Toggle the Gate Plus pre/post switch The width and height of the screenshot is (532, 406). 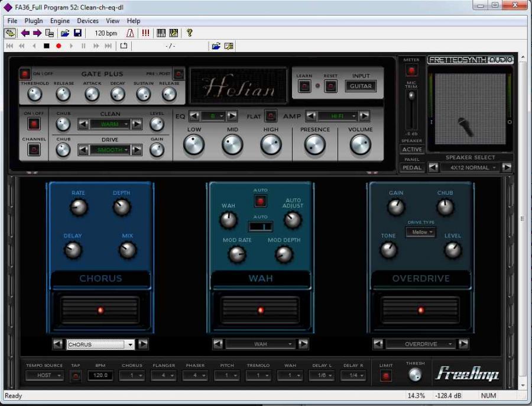(x=179, y=74)
